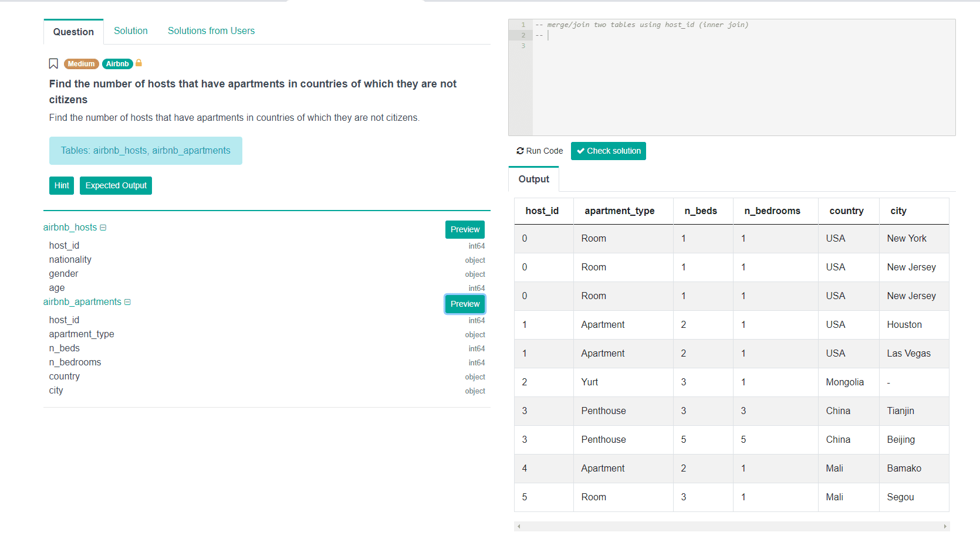Select the Airbnb topic badge

click(x=117, y=64)
